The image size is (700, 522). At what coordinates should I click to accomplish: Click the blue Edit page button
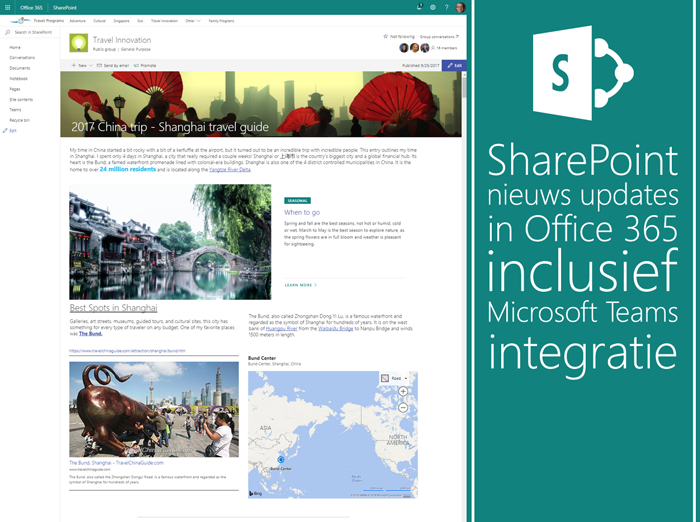454,65
